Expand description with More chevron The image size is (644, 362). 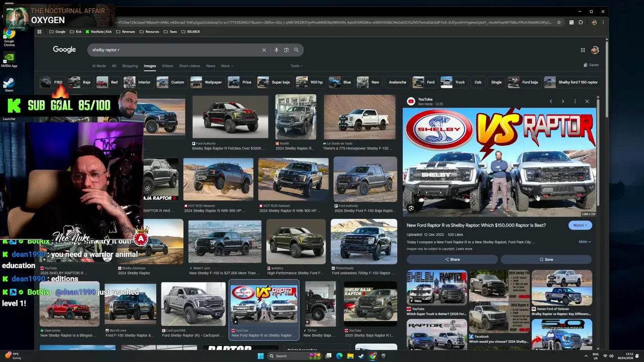point(585,242)
